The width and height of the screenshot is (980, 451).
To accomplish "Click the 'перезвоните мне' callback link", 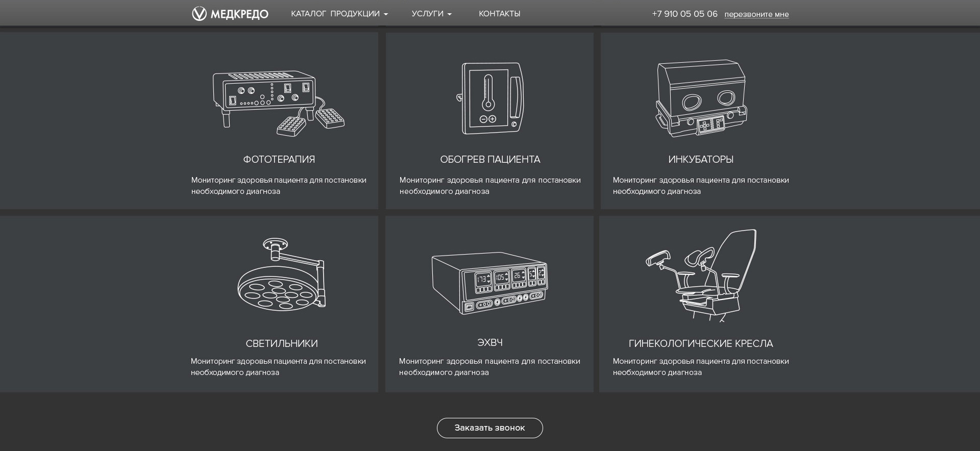I will (756, 14).
